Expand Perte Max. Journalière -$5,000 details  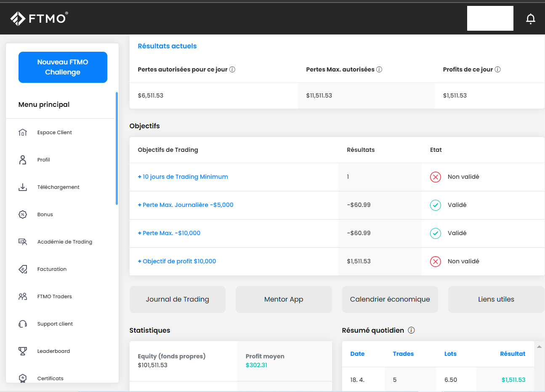[x=185, y=205]
